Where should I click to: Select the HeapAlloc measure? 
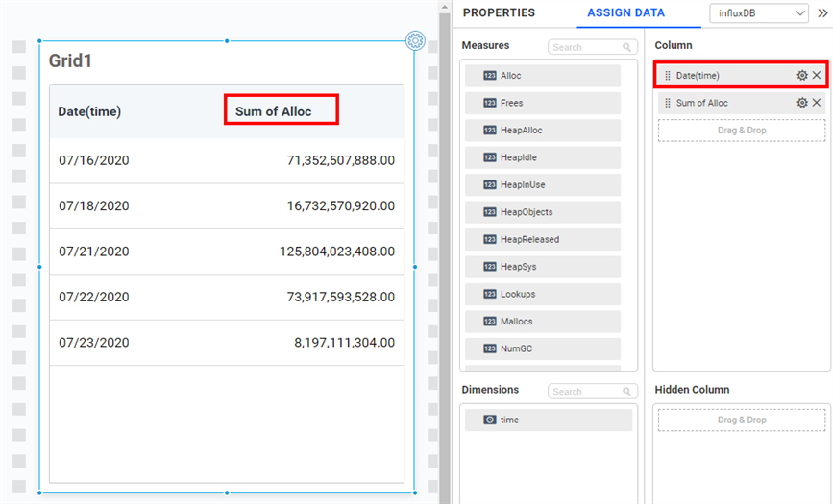[x=542, y=131]
